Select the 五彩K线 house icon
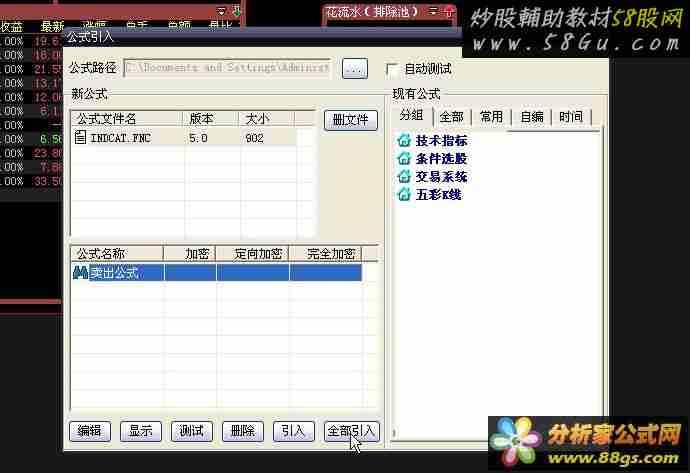The height and width of the screenshot is (473, 690). (404, 194)
